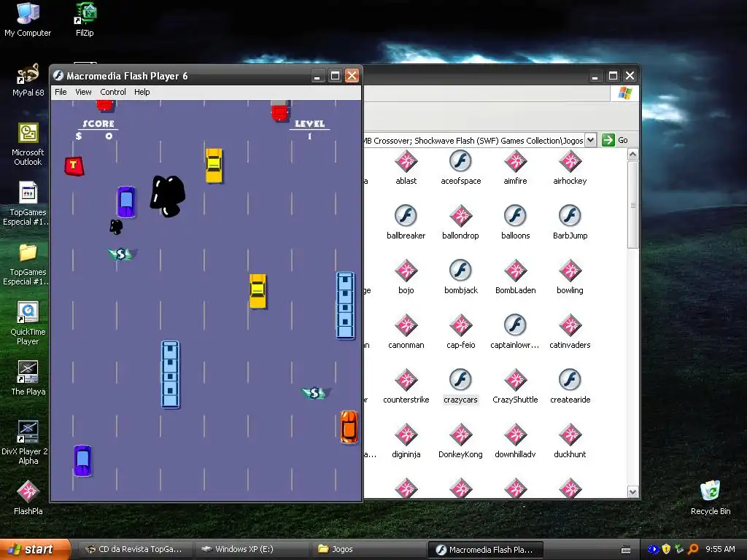
Task: Click the taskbar clock showing 9:55 AM
Action: tap(720, 549)
